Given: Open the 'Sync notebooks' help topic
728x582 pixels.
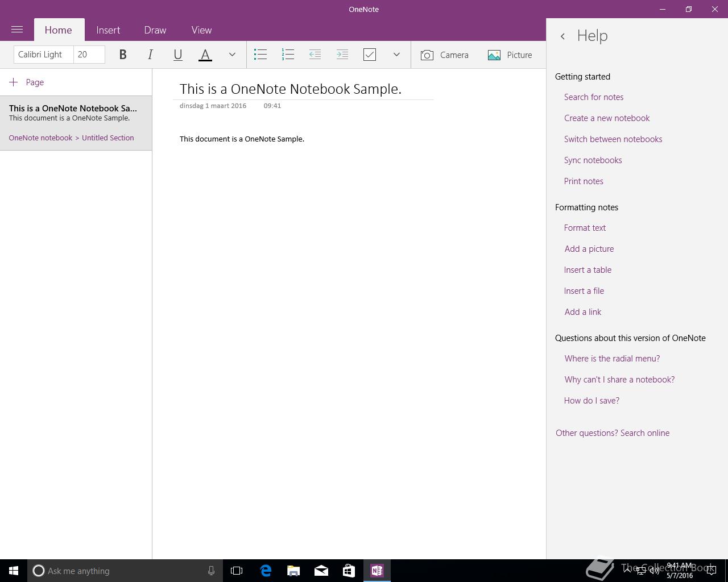Looking at the screenshot, I should [x=593, y=160].
